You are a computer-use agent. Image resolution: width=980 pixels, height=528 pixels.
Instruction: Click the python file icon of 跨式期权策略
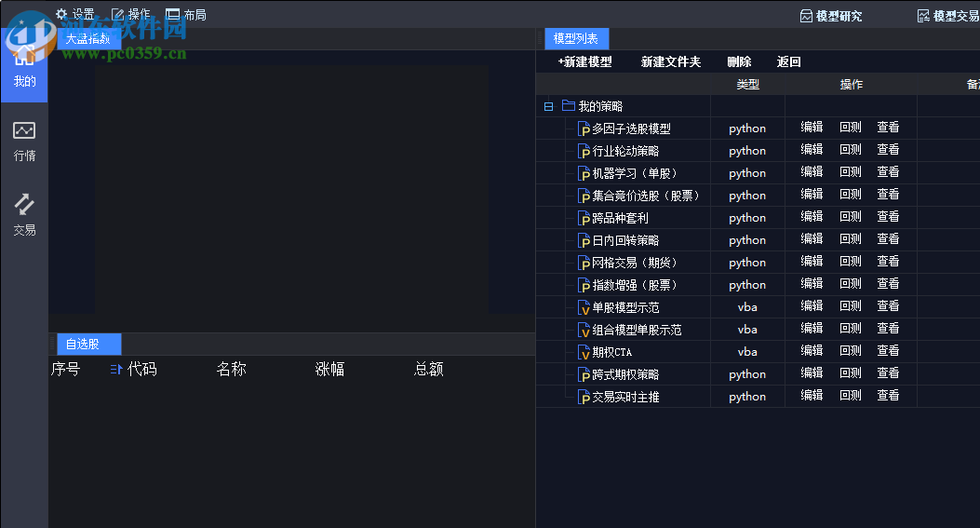[584, 374]
